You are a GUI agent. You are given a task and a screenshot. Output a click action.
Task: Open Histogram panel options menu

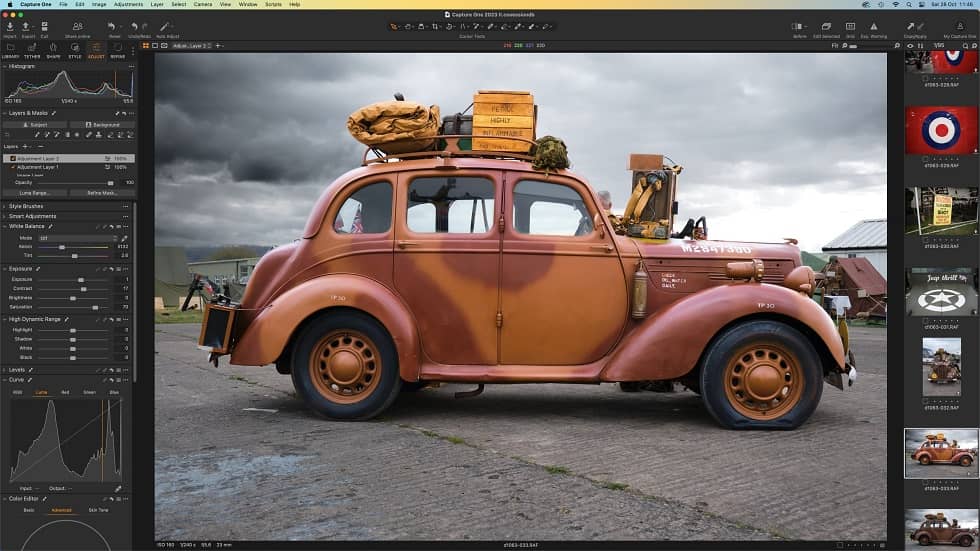tap(131, 66)
